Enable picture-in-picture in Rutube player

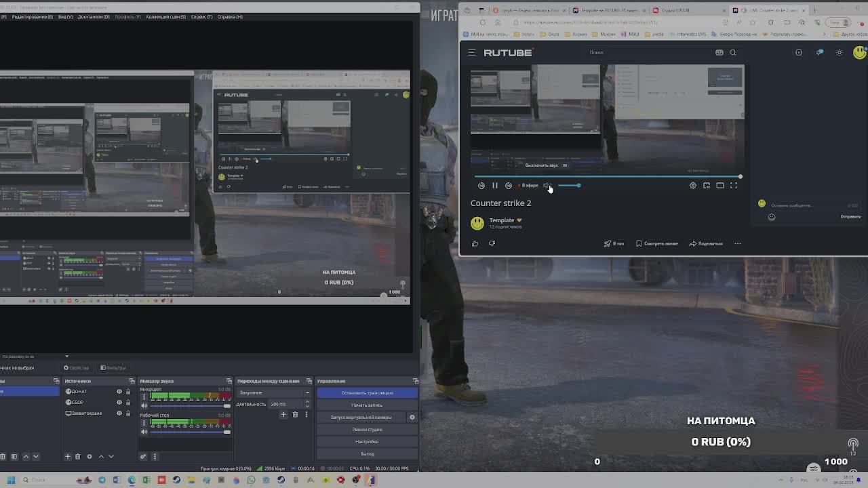(707, 185)
